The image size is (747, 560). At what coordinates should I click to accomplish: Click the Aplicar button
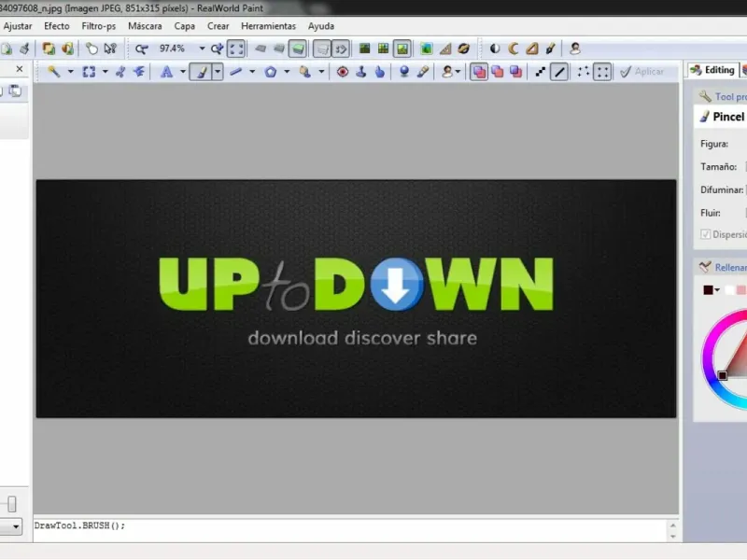click(x=642, y=72)
